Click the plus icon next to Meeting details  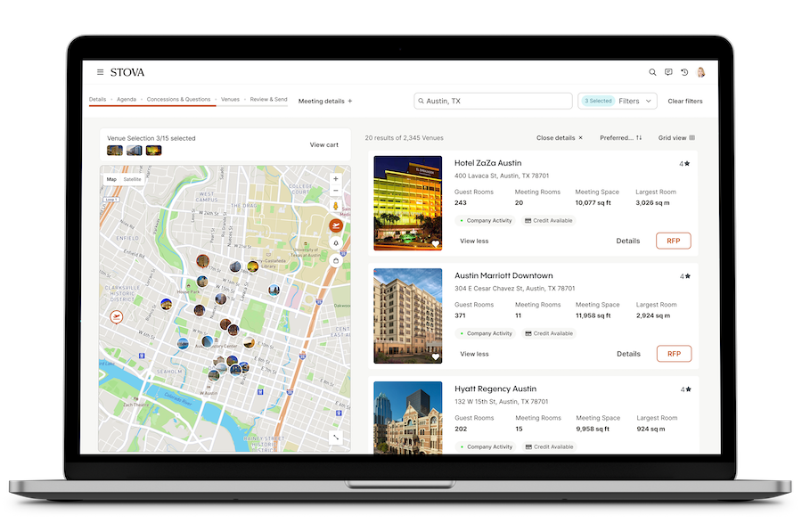click(x=350, y=102)
